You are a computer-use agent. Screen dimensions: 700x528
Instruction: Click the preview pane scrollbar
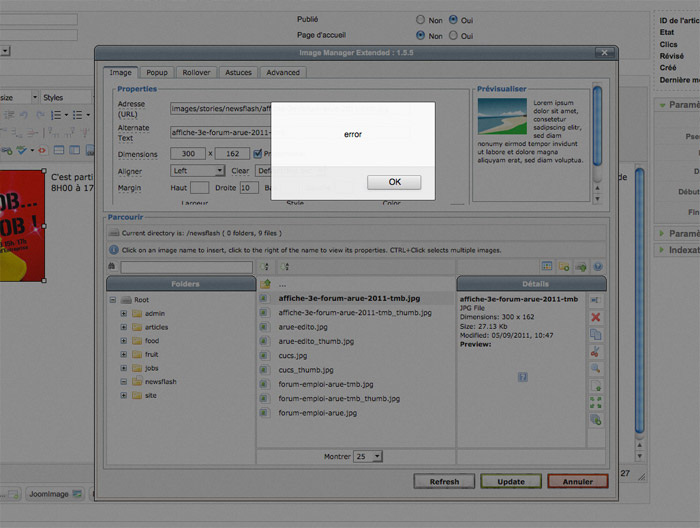(x=597, y=130)
